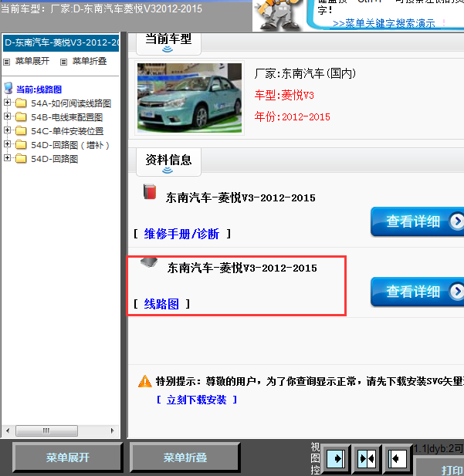Click the first 东南汽车-菱悦V3-2012-2015 title
464x476 pixels.
tap(240, 198)
